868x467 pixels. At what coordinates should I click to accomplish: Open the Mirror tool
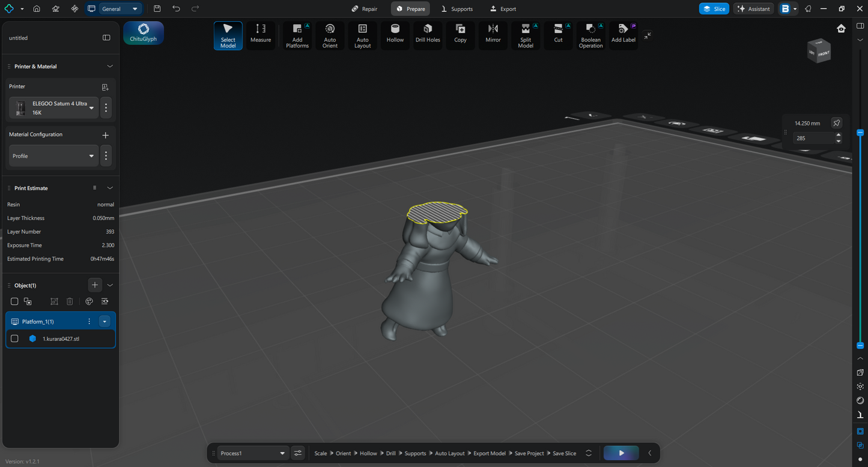click(493, 36)
